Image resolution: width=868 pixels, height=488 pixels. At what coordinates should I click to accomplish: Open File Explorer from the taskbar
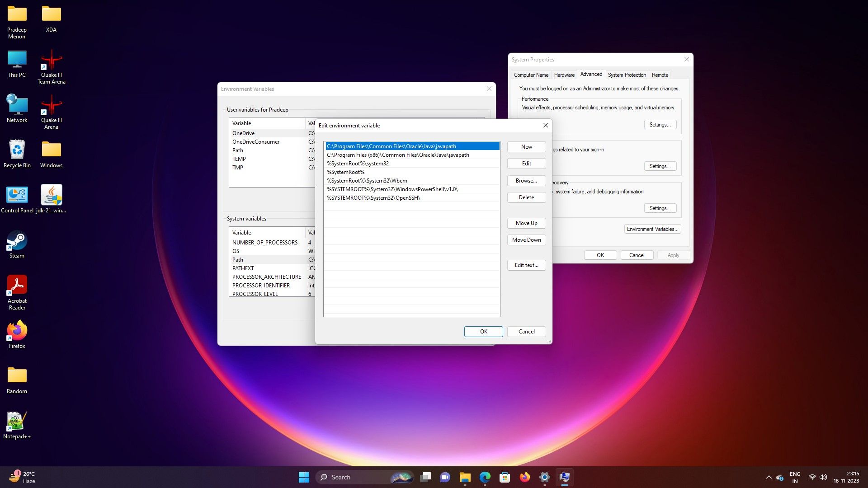click(465, 477)
